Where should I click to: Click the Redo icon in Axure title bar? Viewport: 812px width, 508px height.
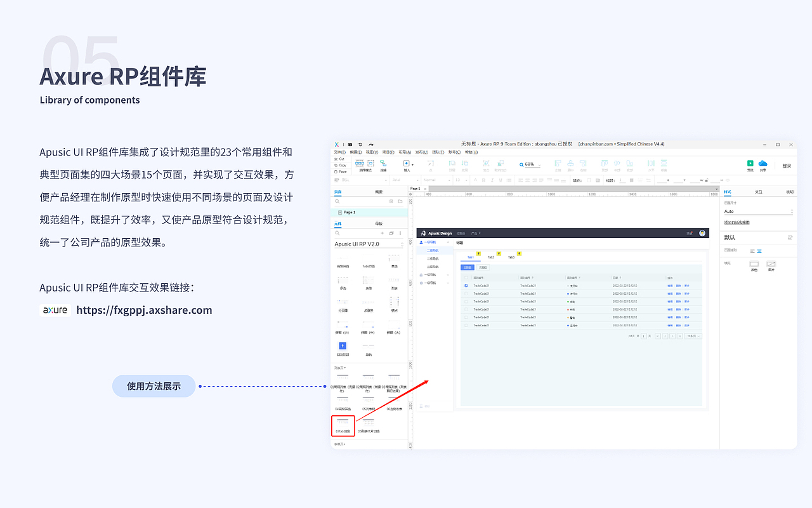pos(371,145)
